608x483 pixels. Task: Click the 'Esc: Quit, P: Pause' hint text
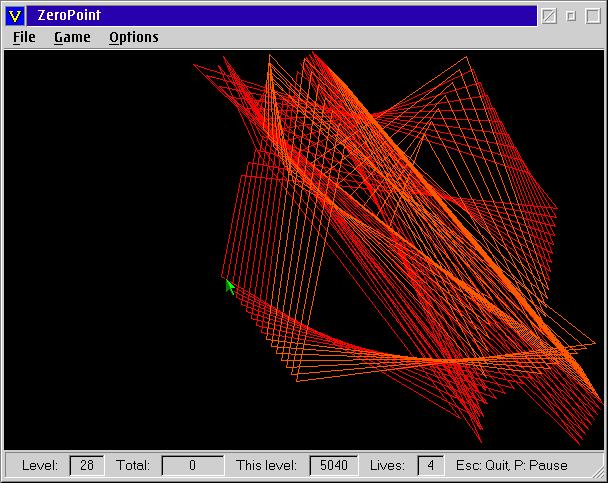pyautogui.click(x=511, y=465)
